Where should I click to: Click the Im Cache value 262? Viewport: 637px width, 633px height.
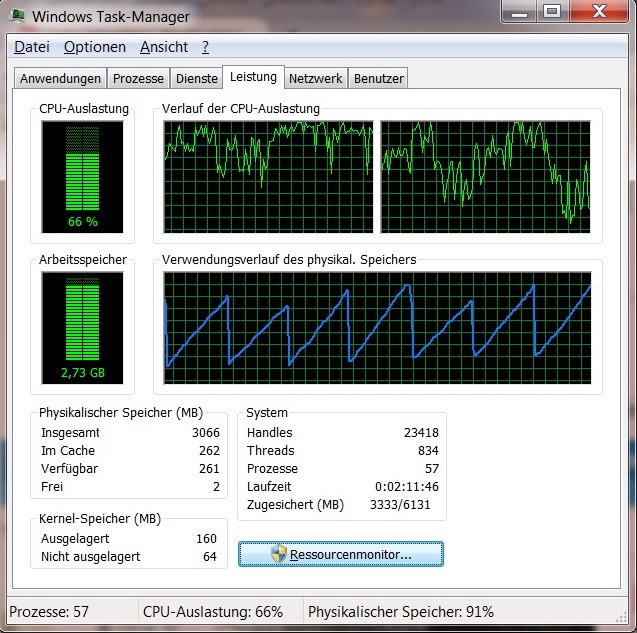click(x=209, y=451)
